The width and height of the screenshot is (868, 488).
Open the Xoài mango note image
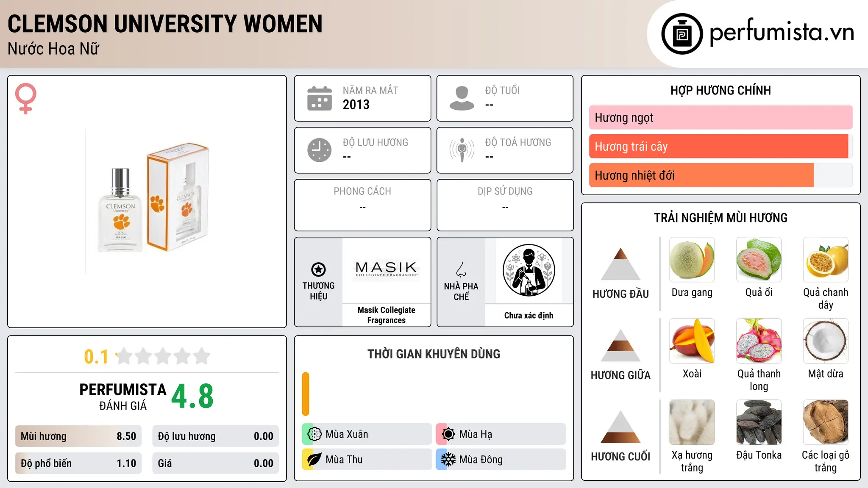(692, 341)
